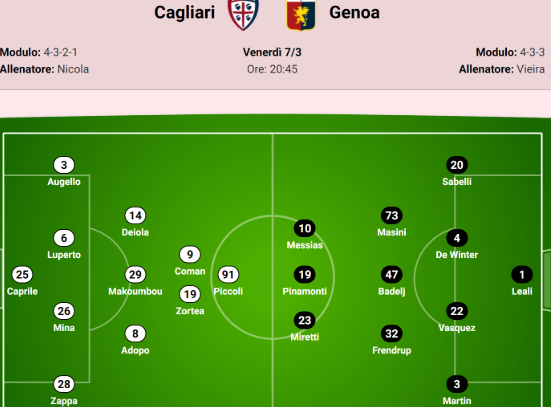Select Messias number 10 badge
Image resolution: width=551 pixels, height=407 pixels.
pyautogui.click(x=305, y=228)
